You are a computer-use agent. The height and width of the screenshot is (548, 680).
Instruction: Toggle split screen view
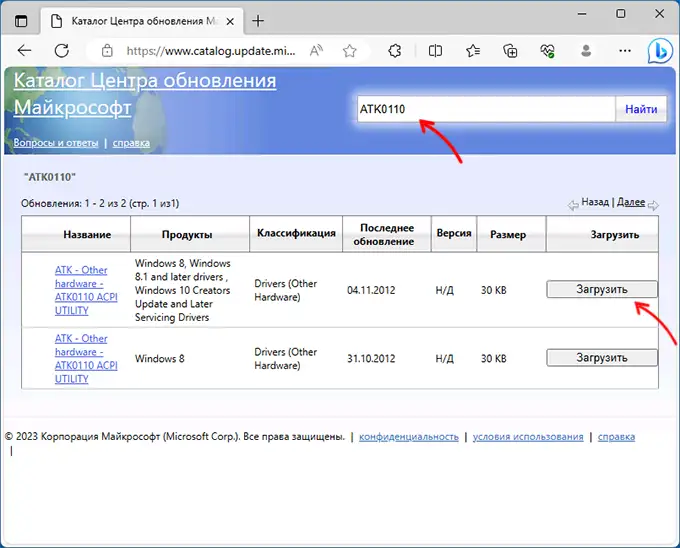pos(435,51)
